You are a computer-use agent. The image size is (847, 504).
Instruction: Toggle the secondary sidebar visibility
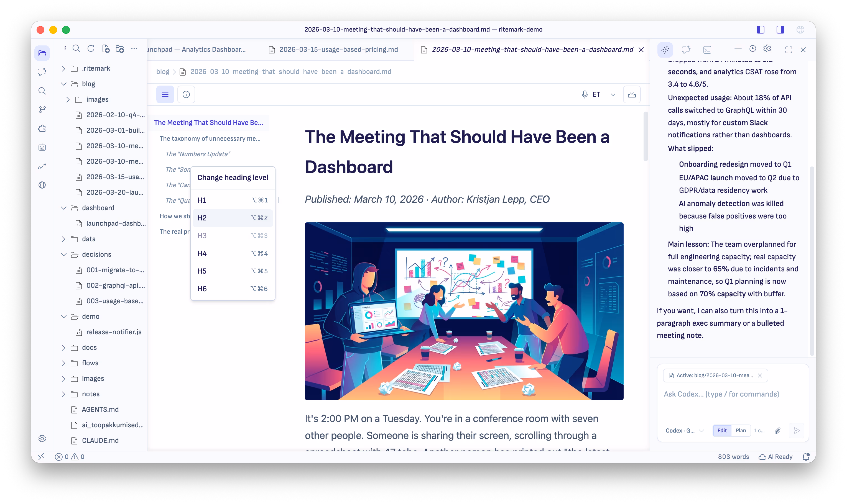tap(780, 30)
